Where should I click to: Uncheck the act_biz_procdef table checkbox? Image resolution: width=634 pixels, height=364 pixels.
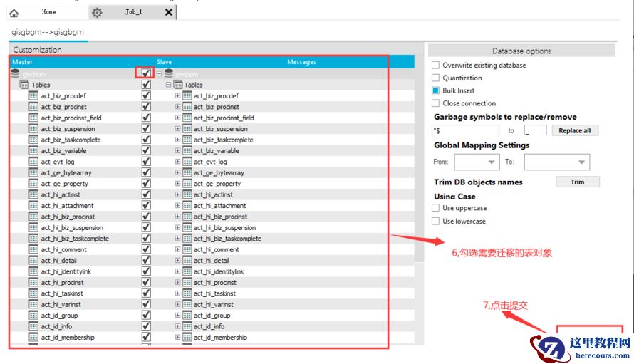pos(146,95)
